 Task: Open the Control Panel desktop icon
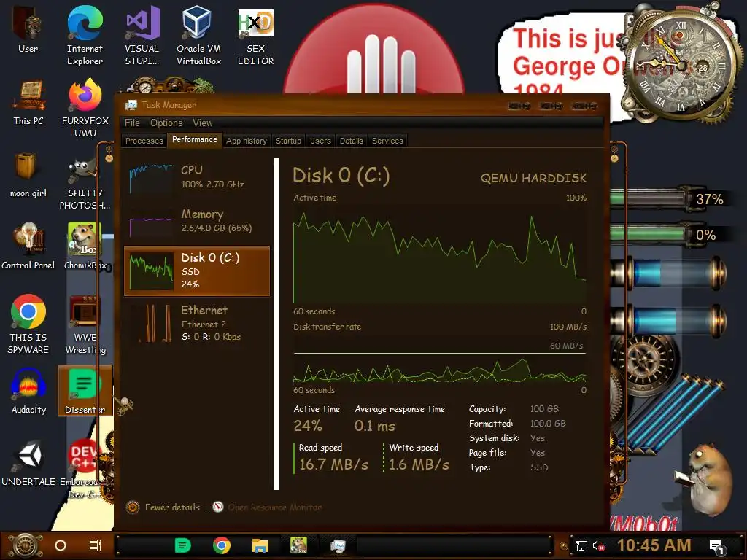click(x=28, y=246)
